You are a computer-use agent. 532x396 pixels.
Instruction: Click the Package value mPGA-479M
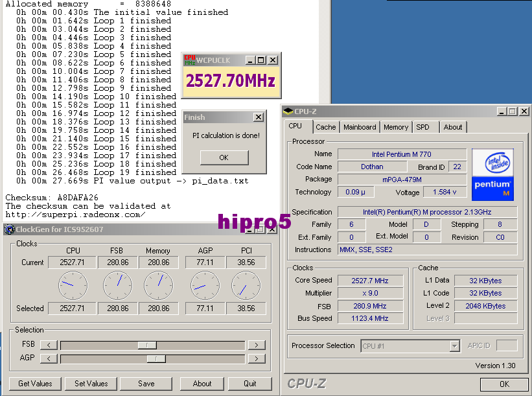402,180
